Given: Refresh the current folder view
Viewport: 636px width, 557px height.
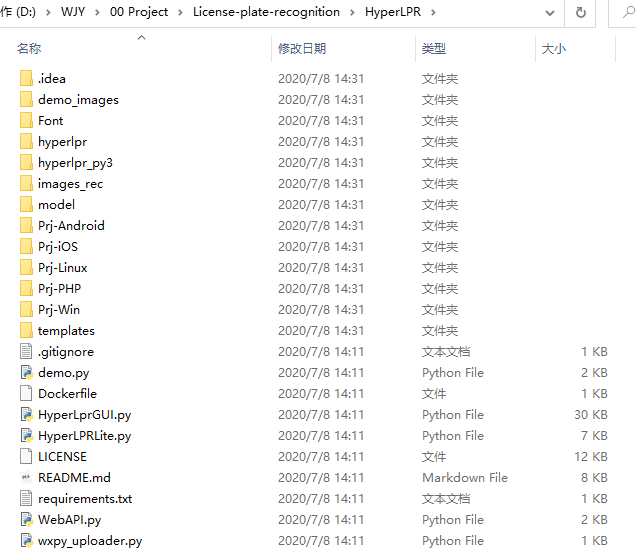Looking at the screenshot, I should (x=581, y=13).
